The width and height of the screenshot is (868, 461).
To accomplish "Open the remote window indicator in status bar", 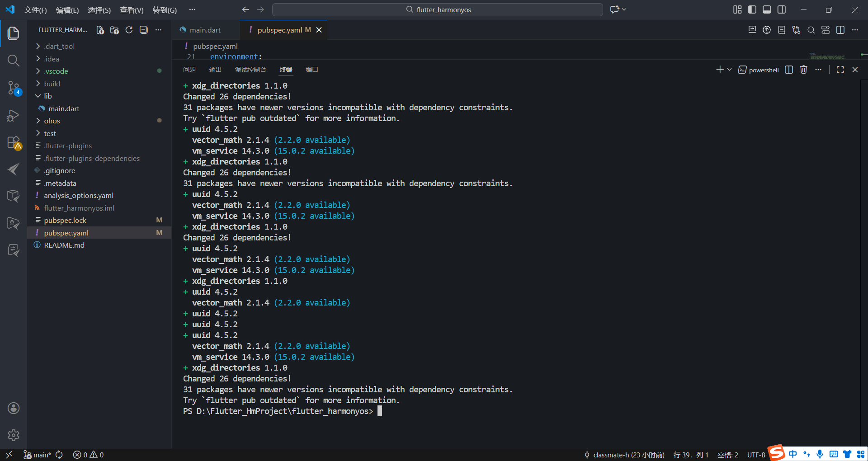I will click(9, 455).
